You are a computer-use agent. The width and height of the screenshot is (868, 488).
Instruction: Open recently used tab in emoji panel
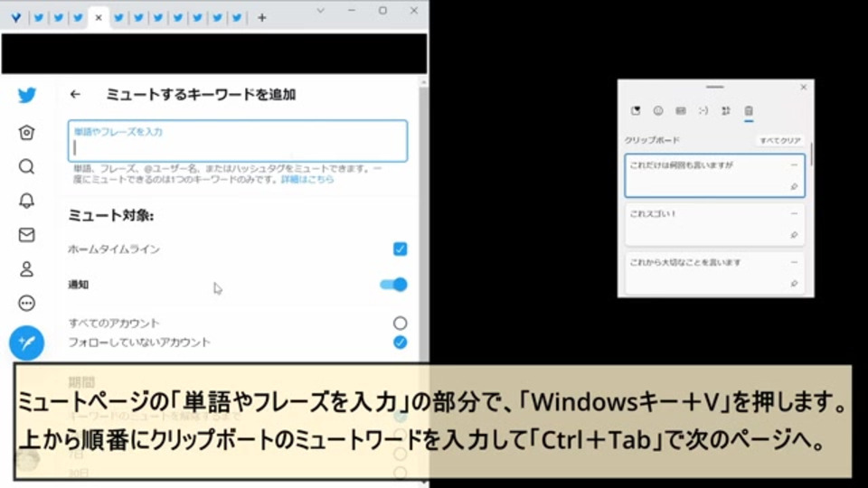[x=636, y=110]
